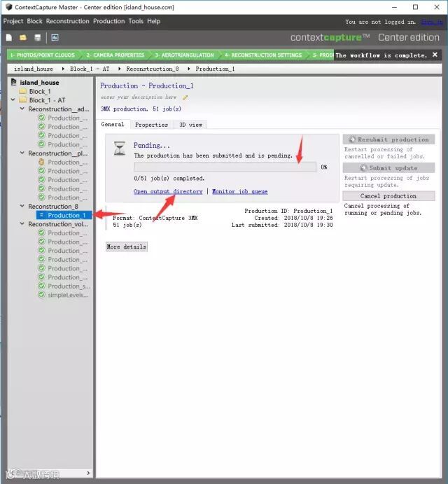Click the pencil icon to edit description
Screen dimensions: 448x484
coord(185,97)
